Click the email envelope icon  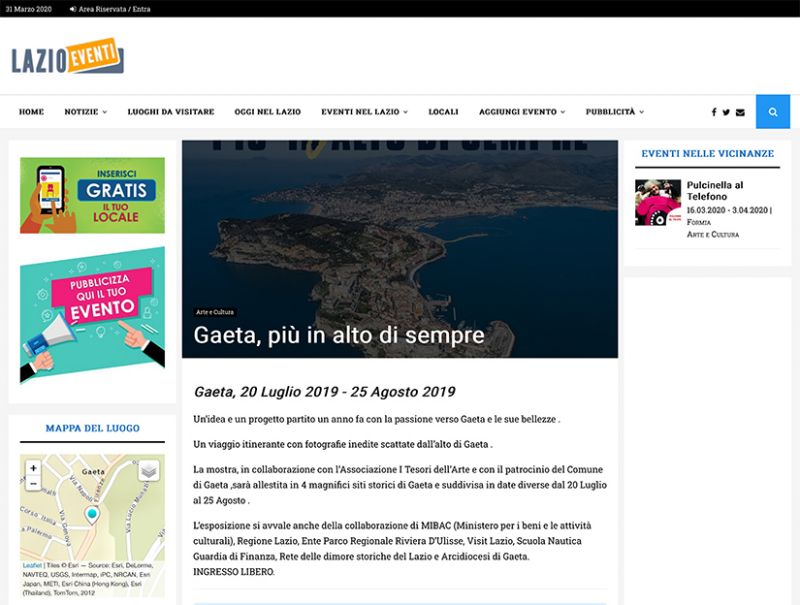click(x=740, y=112)
